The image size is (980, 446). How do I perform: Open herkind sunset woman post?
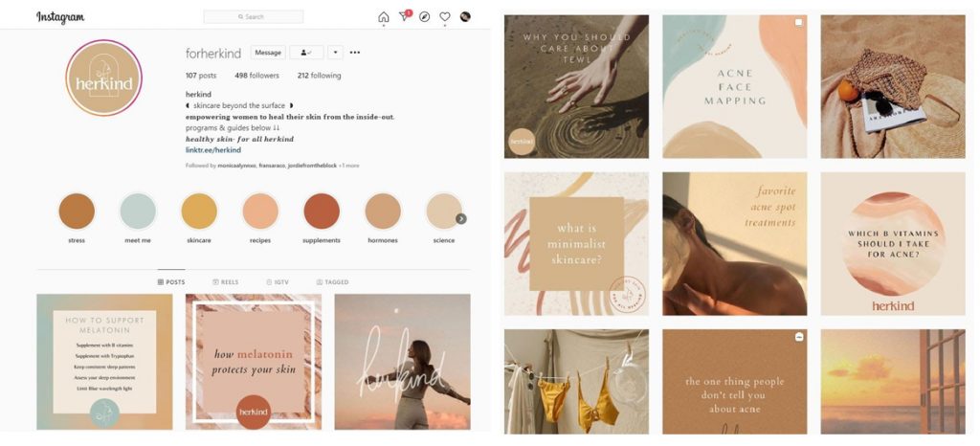coord(403,362)
